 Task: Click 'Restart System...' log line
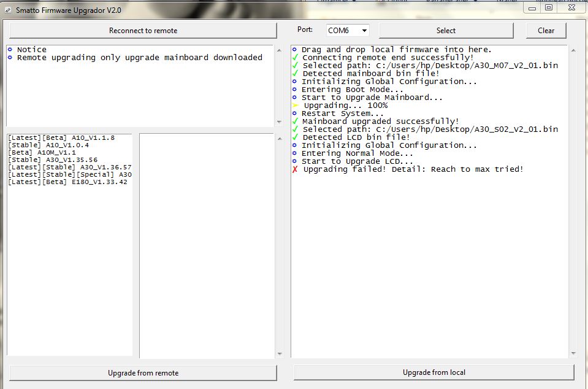[x=342, y=114]
